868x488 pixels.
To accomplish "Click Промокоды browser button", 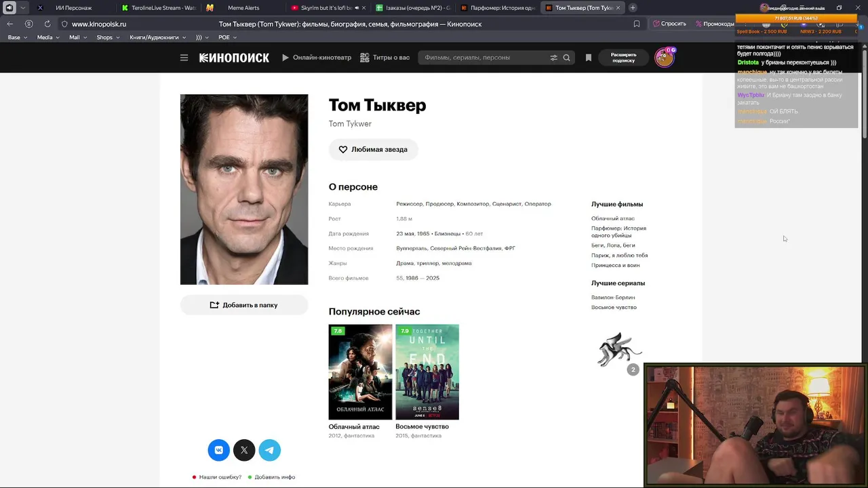I will pyautogui.click(x=715, y=24).
